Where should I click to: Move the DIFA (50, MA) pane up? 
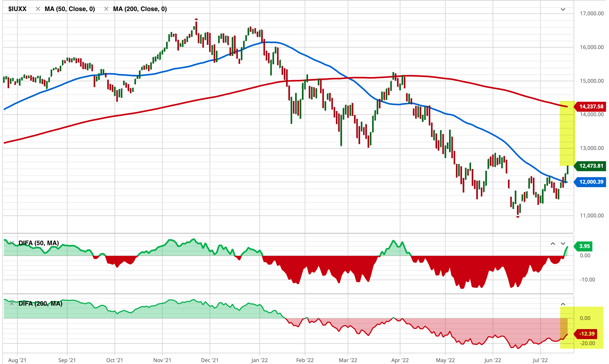[x=553, y=243]
